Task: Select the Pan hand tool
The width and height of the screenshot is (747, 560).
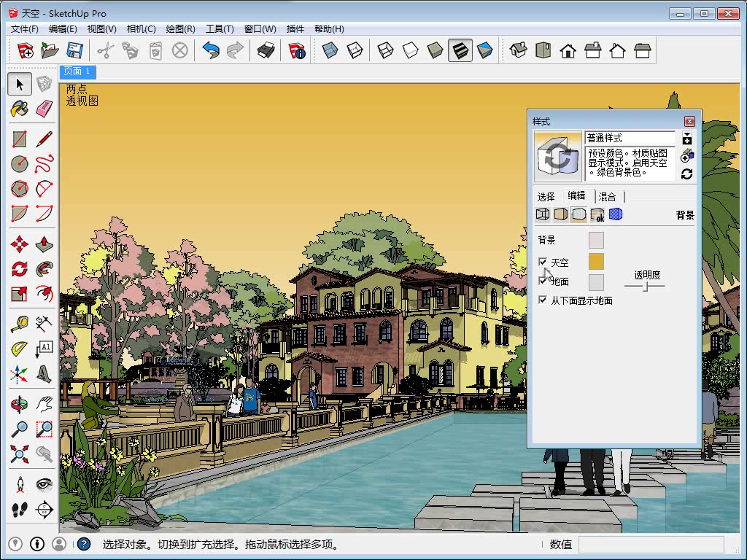Action: [x=44, y=404]
